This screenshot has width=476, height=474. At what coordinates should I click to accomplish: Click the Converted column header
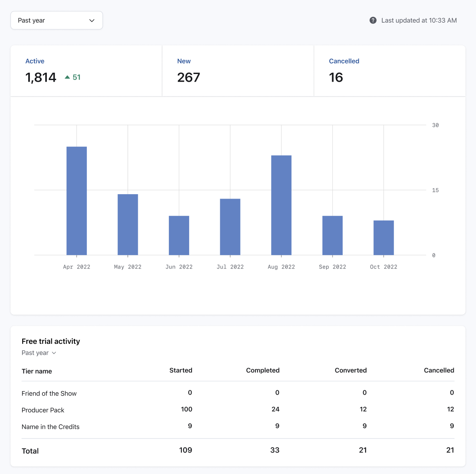pos(351,370)
